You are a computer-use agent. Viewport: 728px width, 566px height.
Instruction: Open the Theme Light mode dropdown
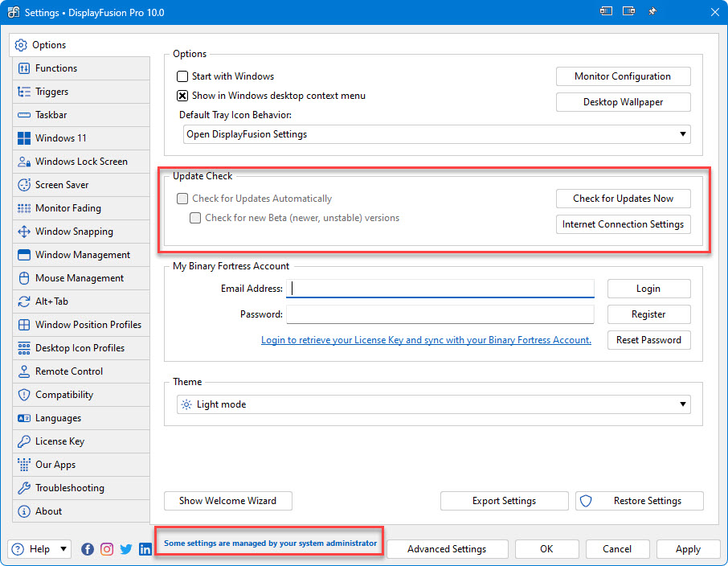(x=434, y=404)
